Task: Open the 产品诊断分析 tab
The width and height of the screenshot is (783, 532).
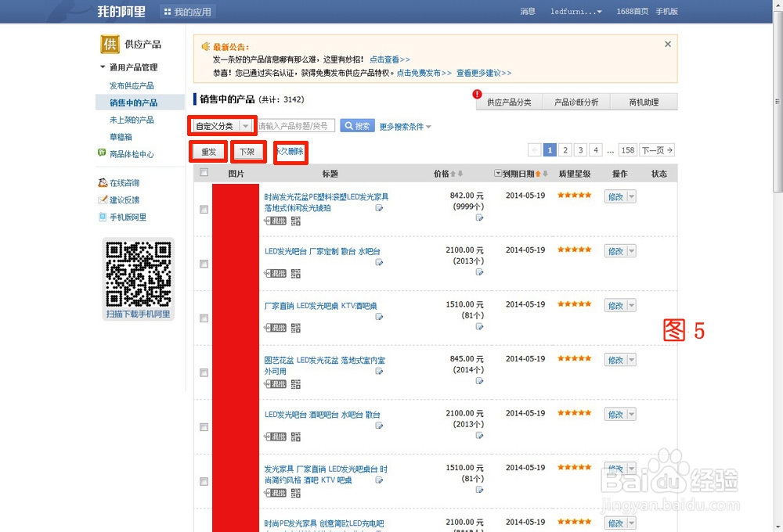Action: point(576,102)
